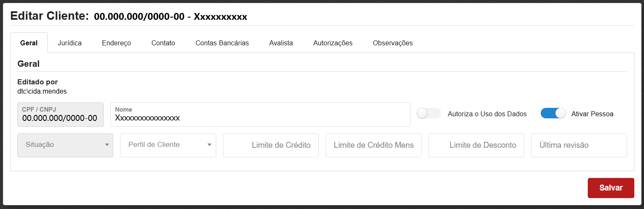Focus the Limite de Crédito field
The width and height of the screenshot is (644, 209).
pos(271,145)
